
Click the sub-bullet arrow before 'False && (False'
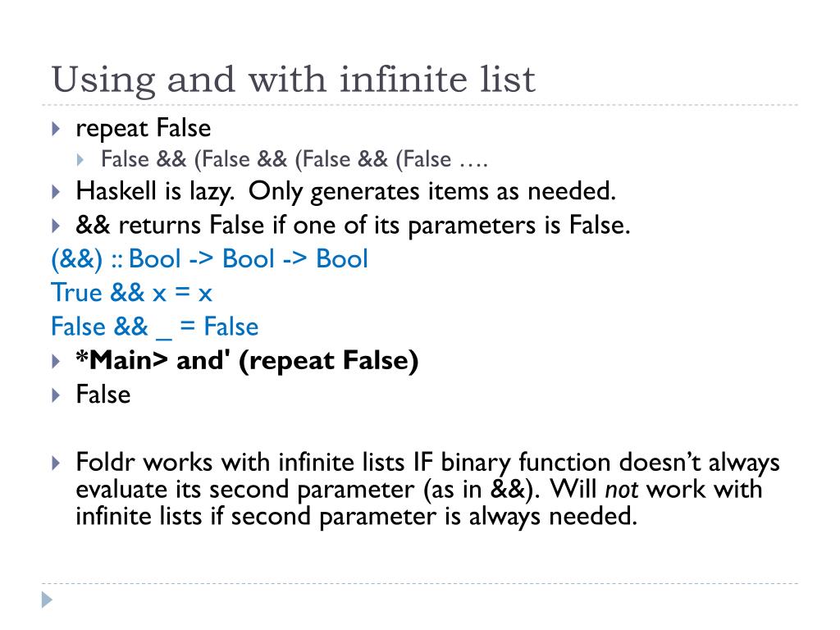click(x=80, y=160)
